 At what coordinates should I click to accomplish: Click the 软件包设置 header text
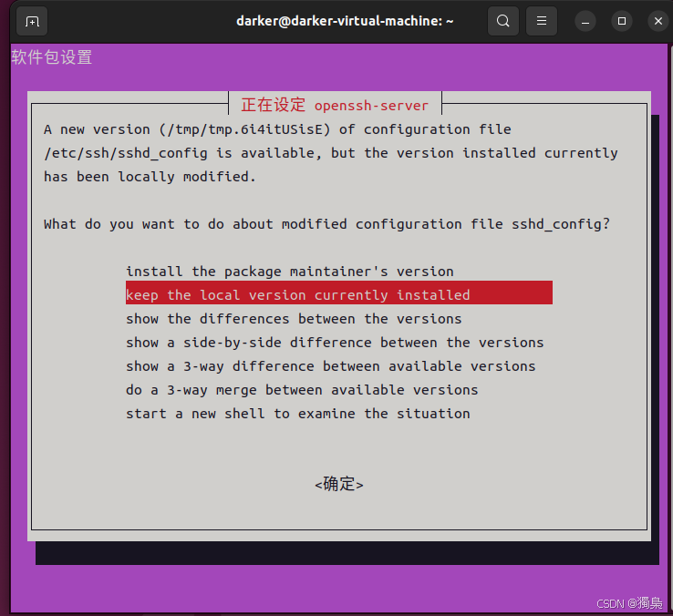pos(51,57)
